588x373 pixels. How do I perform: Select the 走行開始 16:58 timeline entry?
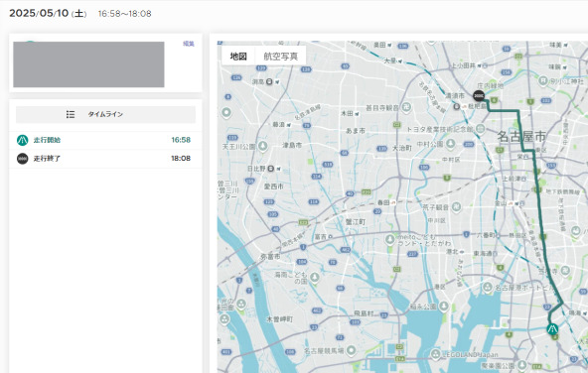point(105,140)
